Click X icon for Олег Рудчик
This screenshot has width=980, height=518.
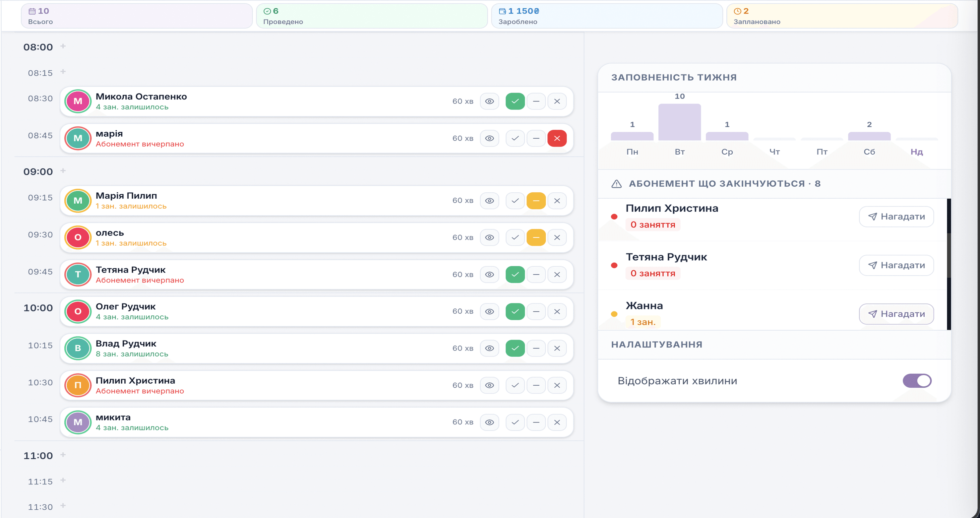[x=557, y=311]
